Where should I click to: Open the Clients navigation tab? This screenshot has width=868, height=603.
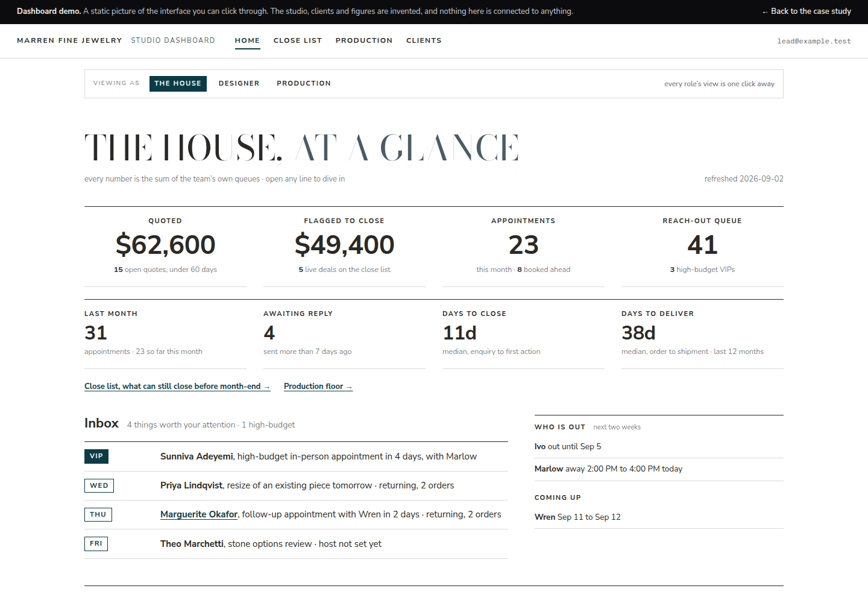point(424,40)
